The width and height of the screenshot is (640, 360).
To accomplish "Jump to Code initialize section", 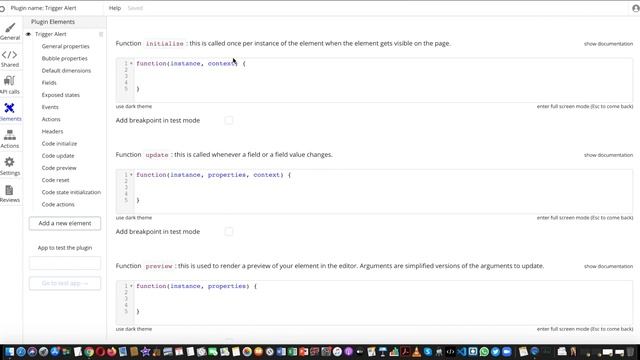I will [59, 144].
